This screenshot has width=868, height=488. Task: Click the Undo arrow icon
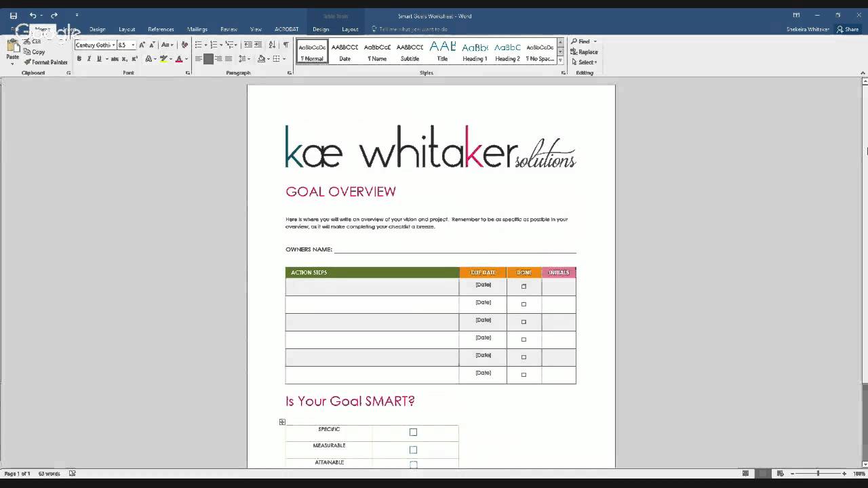[x=33, y=16]
